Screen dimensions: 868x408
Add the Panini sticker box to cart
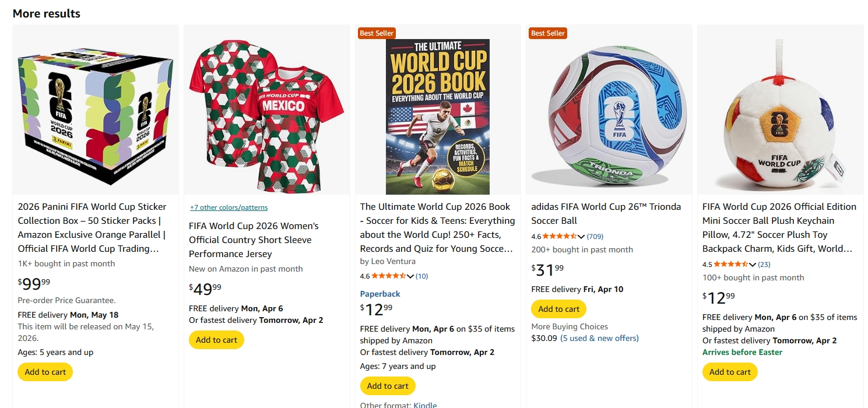[45, 372]
